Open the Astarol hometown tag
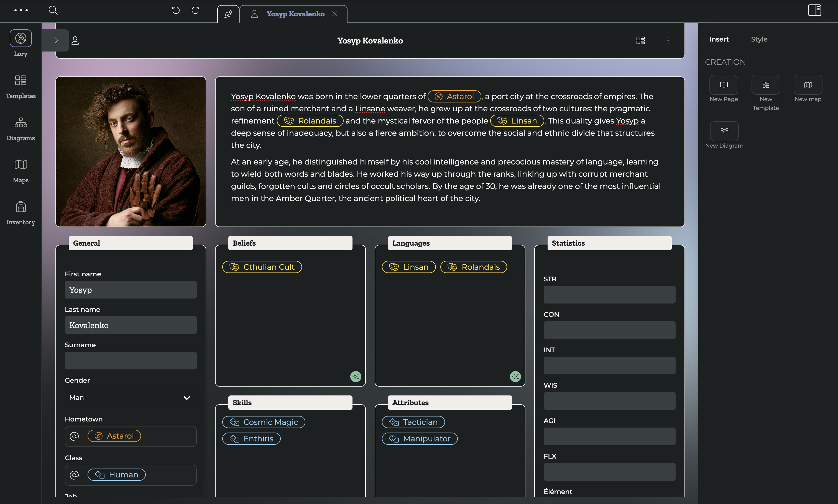This screenshot has width=838, height=504. pyautogui.click(x=114, y=436)
